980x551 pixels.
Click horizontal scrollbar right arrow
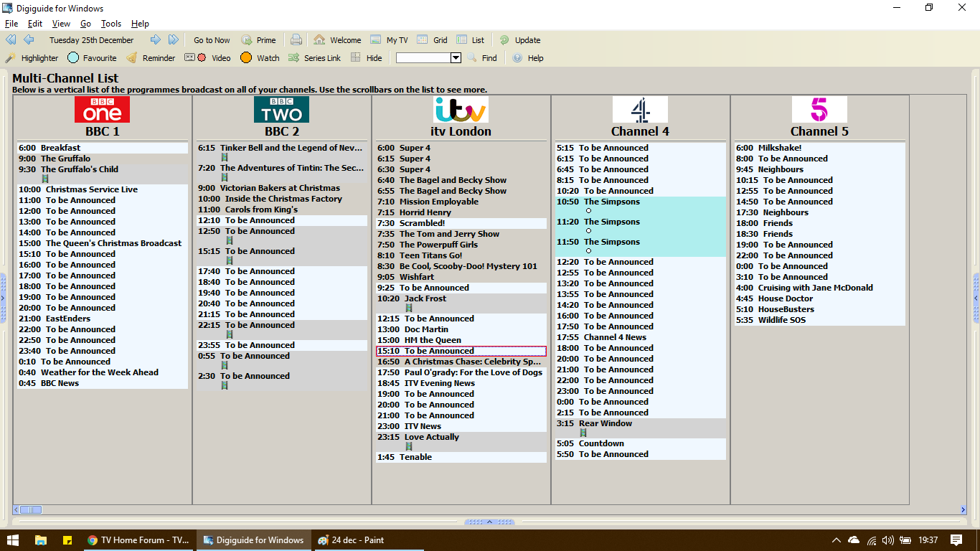click(x=963, y=509)
